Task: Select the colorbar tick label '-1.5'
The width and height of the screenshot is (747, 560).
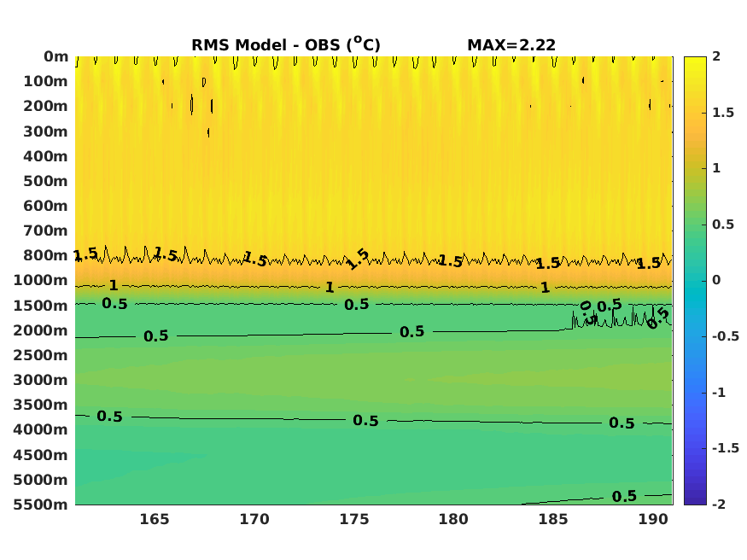Action: click(x=726, y=448)
